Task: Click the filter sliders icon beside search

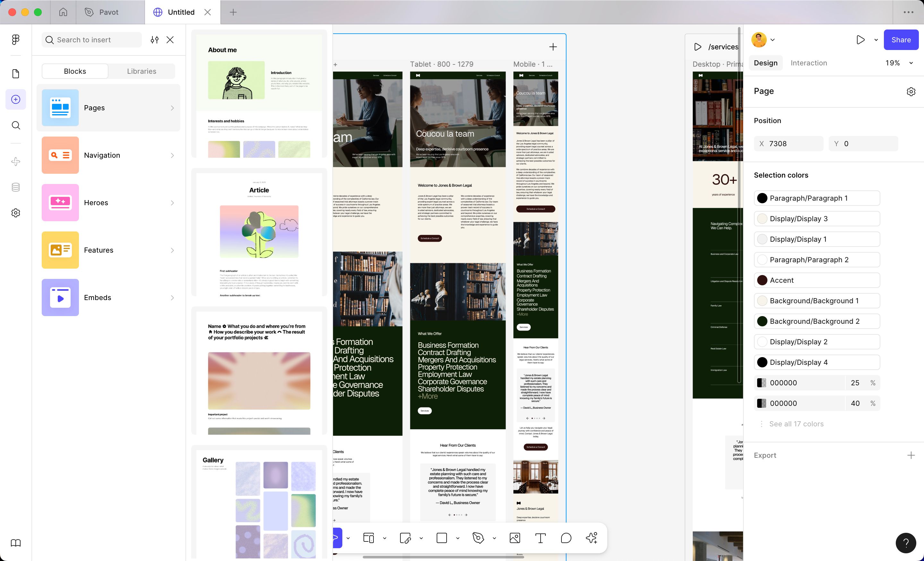Action: [x=155, y=40]
